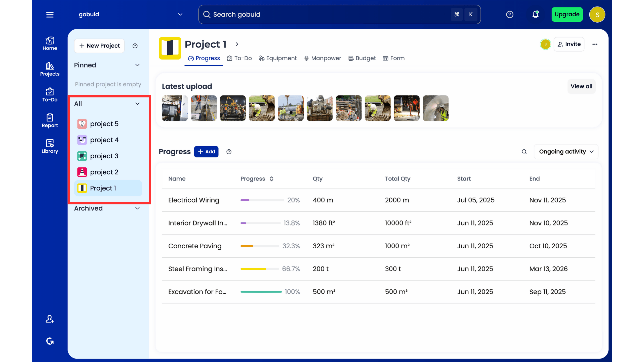Sort by the Progress column arrows

coord(271,179)
